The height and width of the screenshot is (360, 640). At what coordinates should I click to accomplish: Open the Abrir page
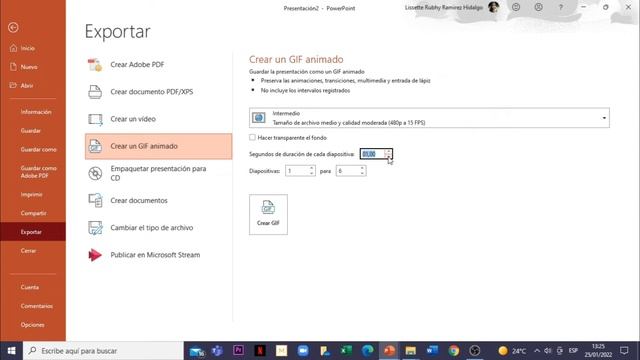(27, 86)
